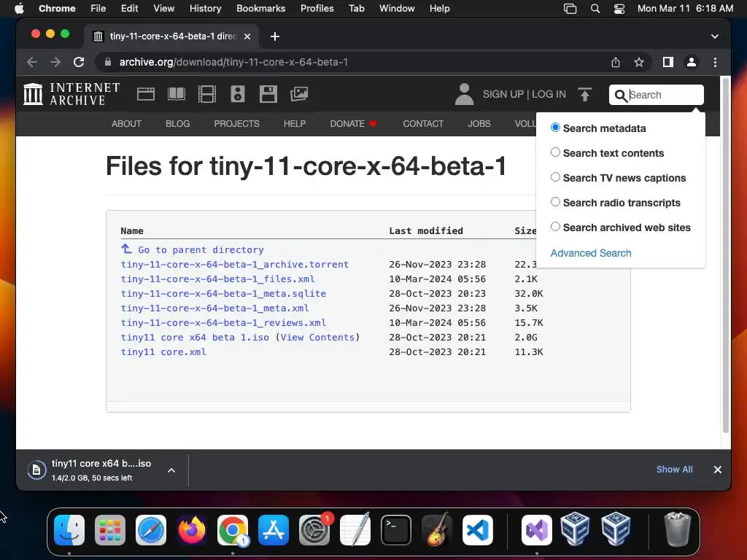Click the Chrome address bar URL
The image size is (747, 560).
233,62
